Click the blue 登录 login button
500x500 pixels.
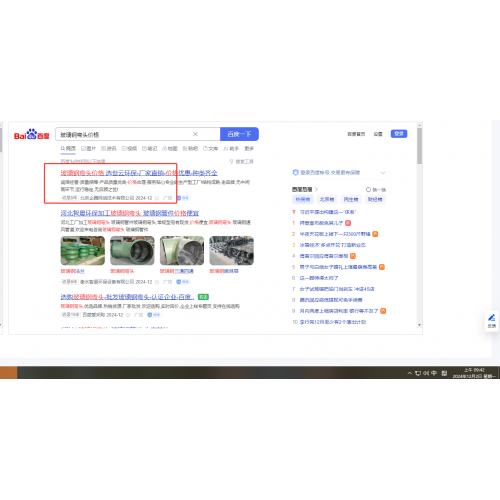(x=399, y=134)
